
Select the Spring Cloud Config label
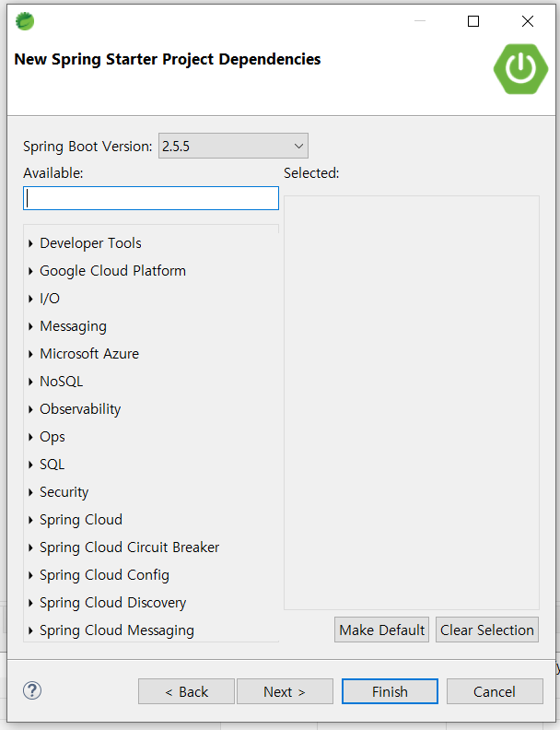105,575
